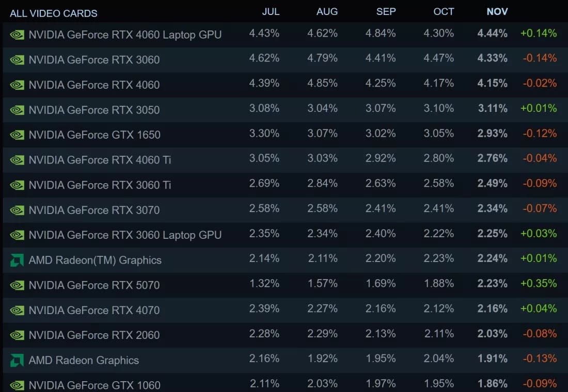This screenshot has height=392, width=568.
Task: Click the NVIDIA logo beside RTX 4060 Laptop GPU
Action: [x=17, y=35]
